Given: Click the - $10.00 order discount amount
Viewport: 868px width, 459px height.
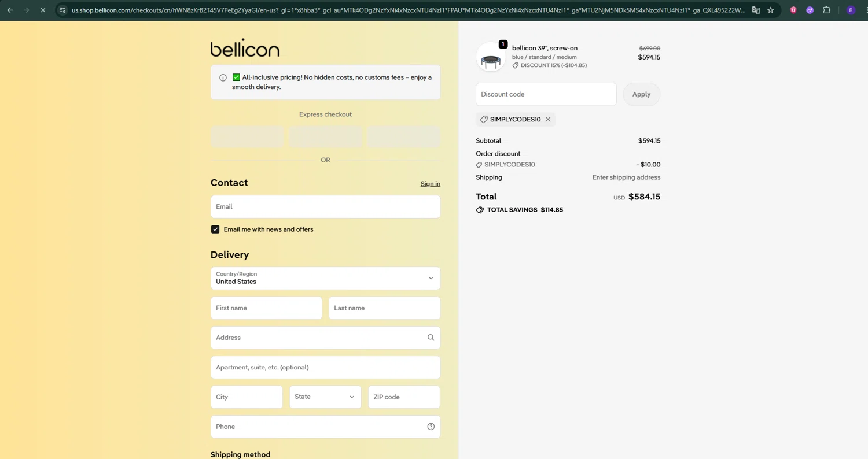Looking at the screenshot, I should click(x=648, y=165).
